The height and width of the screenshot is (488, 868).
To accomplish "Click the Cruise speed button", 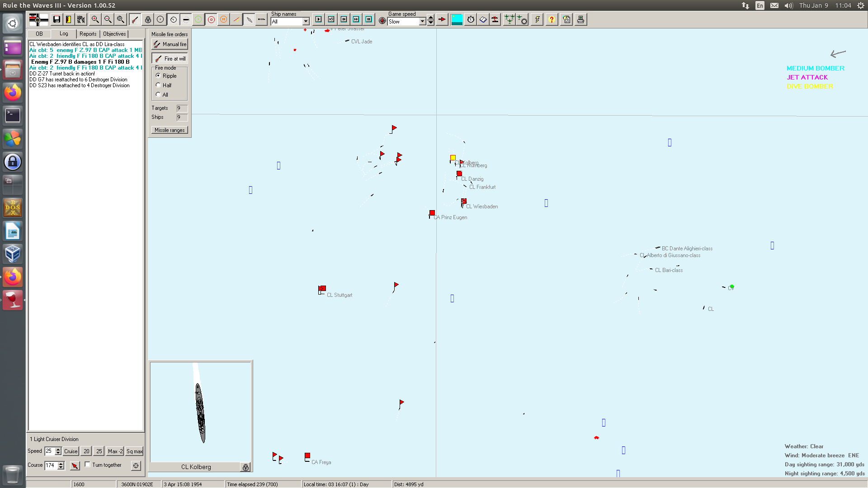I will click(71, 451).
